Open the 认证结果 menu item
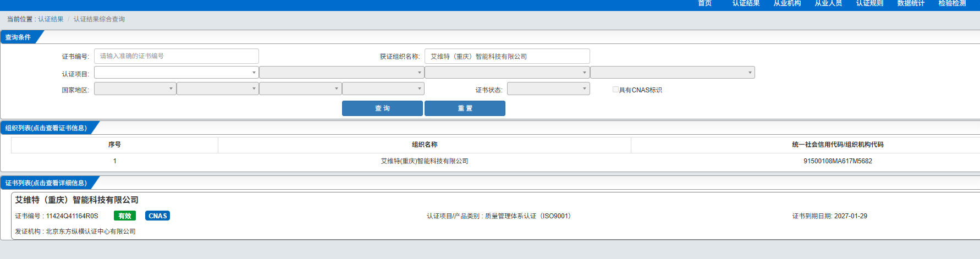Image resolution: width=980 pixels, height=259 pixels. pos(746,3)
